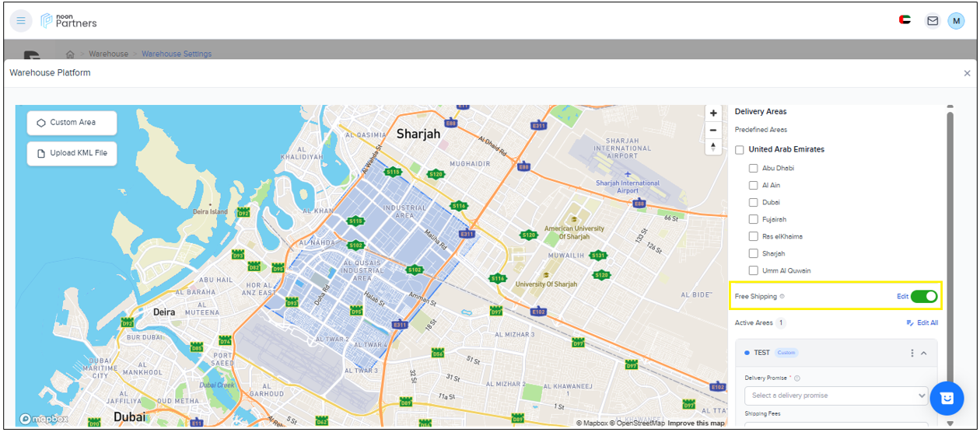This screenshot has height=432, width=980.
Task: Open the mail inbox icon
Action: coord(932,21)
